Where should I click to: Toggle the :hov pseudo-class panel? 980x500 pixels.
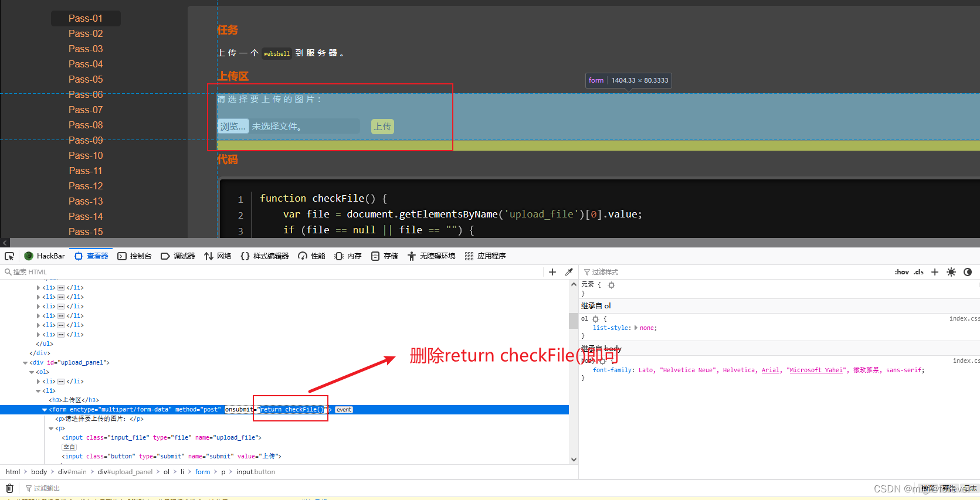[x=902, y=272]
